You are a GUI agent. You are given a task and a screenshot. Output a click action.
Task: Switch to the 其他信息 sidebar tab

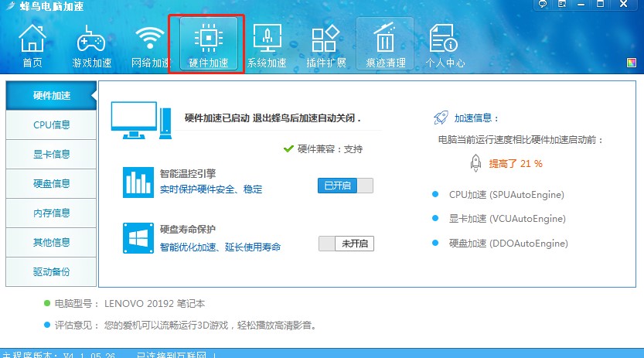(51, 242)
